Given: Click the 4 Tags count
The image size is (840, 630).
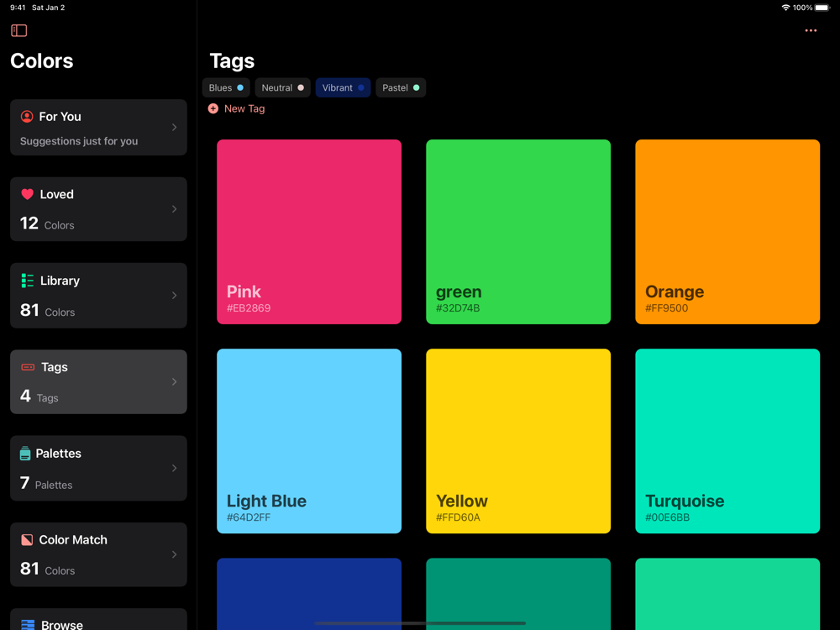Looking at the screenshot, I should pyautogui.click(x=39, y=396).
